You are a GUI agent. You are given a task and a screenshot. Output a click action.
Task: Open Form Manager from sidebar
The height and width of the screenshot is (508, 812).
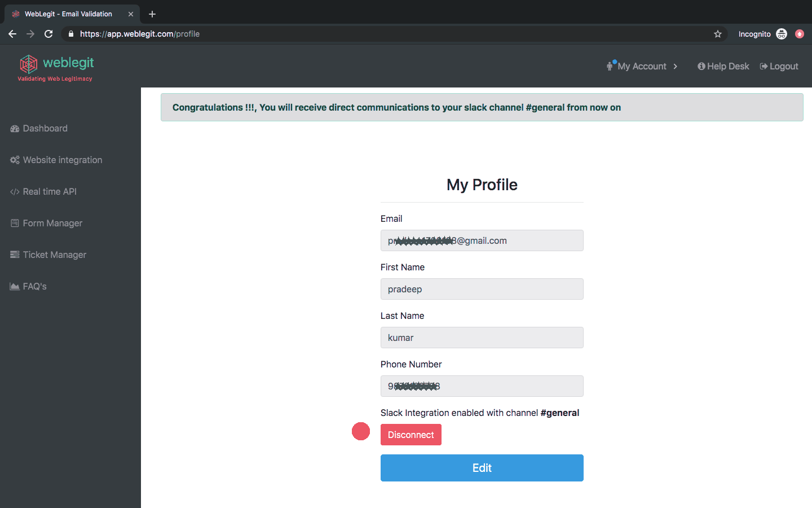46,224
